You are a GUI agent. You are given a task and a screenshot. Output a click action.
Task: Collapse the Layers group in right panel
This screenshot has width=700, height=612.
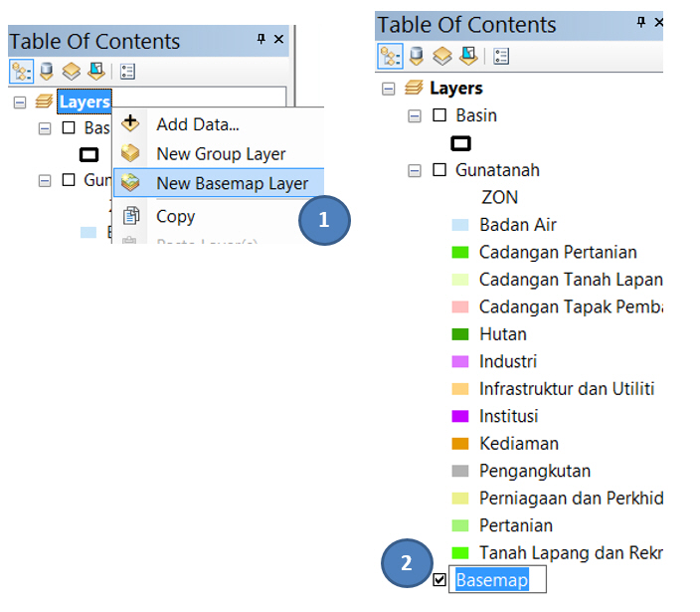point(389,89)
